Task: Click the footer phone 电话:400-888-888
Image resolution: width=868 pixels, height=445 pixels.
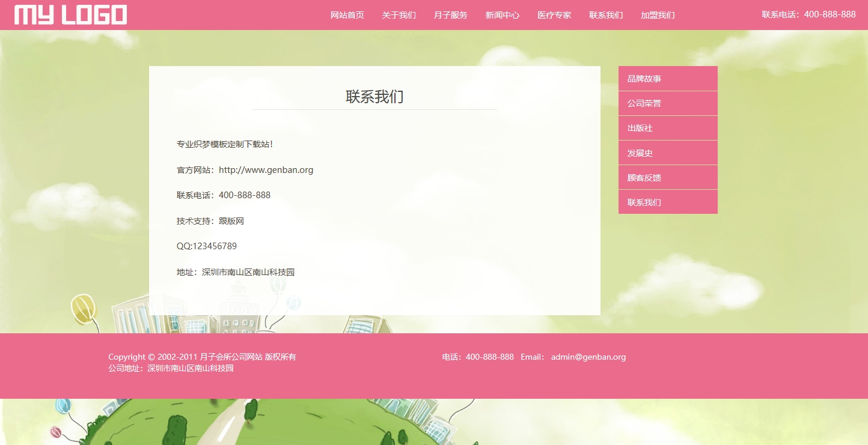Action: [x=478, y=357]
